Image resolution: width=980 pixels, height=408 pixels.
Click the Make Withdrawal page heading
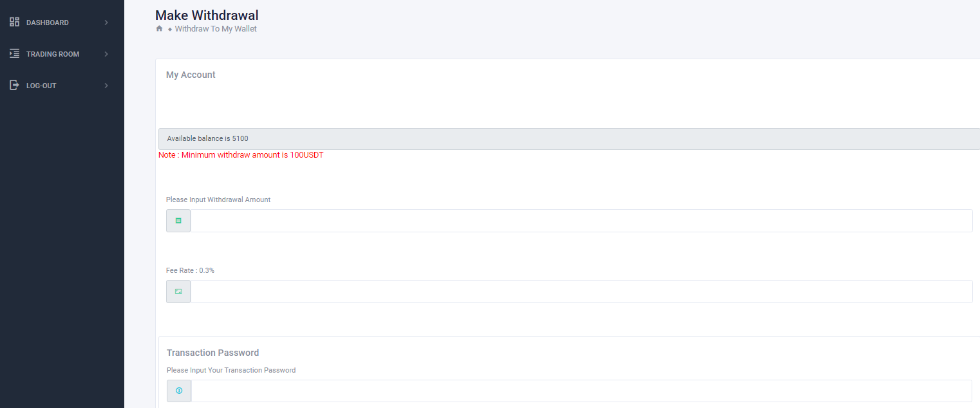pos(207,15)
